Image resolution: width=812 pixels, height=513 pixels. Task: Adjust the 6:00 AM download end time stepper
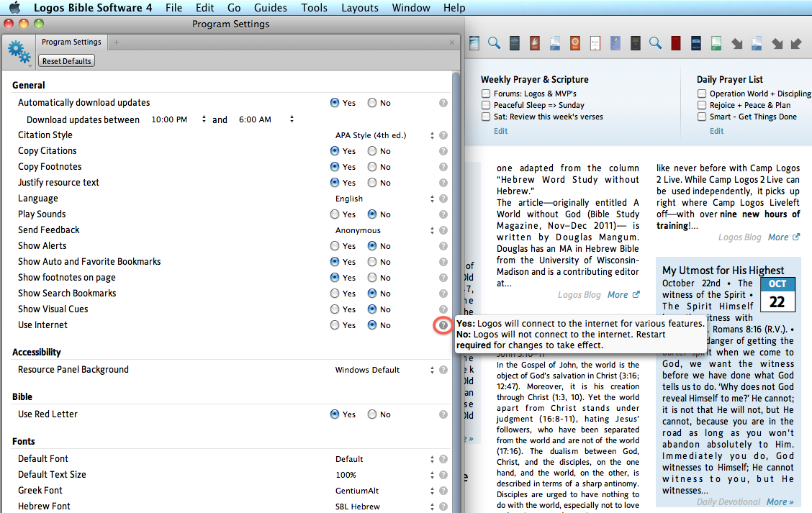tap(292, 119)
